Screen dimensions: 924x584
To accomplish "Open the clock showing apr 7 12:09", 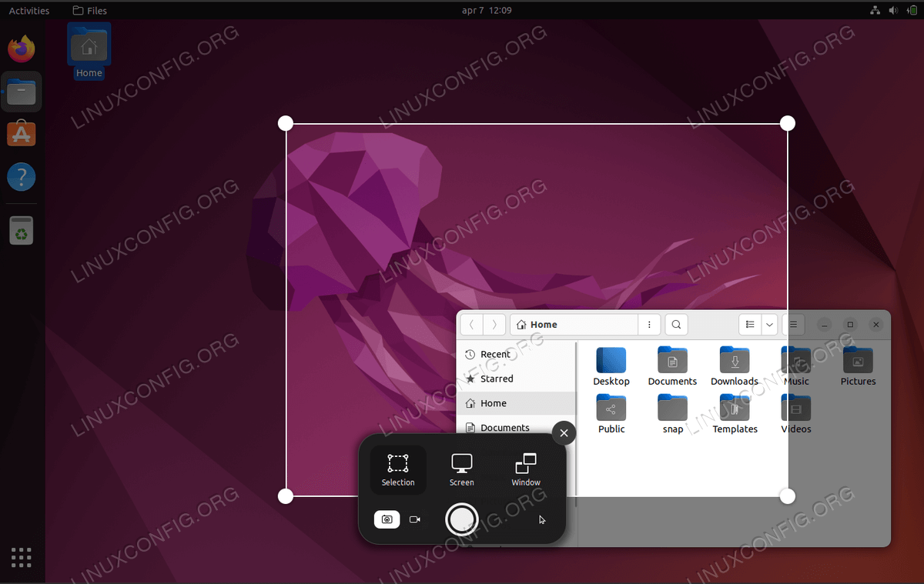I will (x=487, y=11).
